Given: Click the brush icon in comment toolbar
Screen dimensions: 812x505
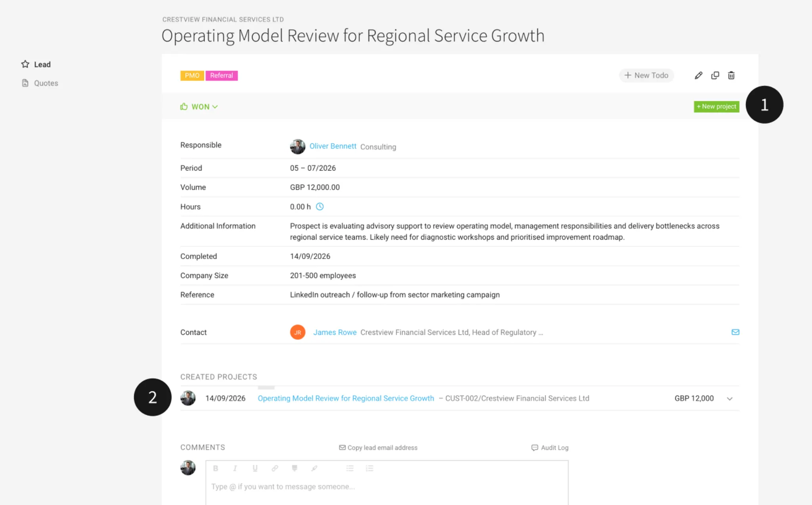Looking at the screenshot, I should click(314, 469).
